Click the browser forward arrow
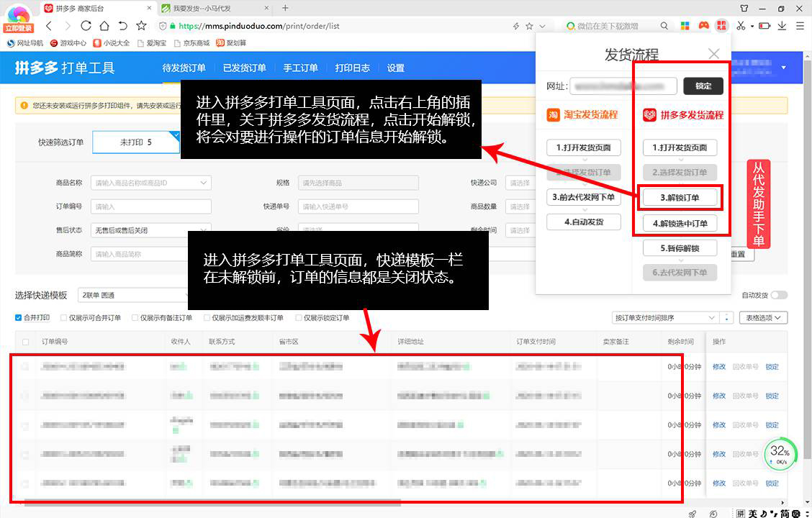 pos(68,26)
